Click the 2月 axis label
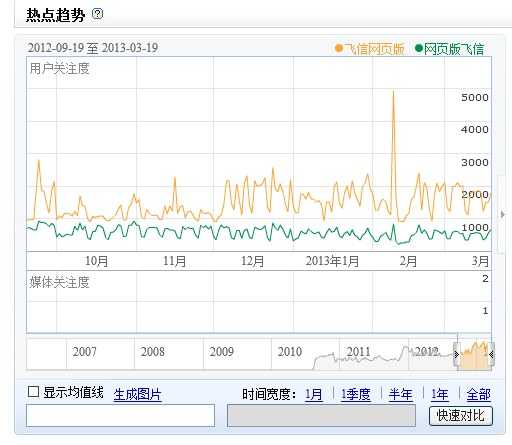 click(408, 261)
